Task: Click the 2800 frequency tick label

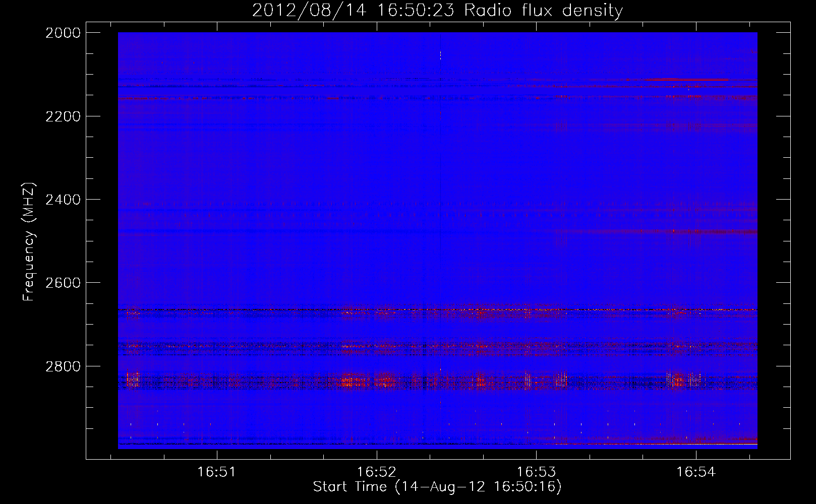Action: point(63,366)
